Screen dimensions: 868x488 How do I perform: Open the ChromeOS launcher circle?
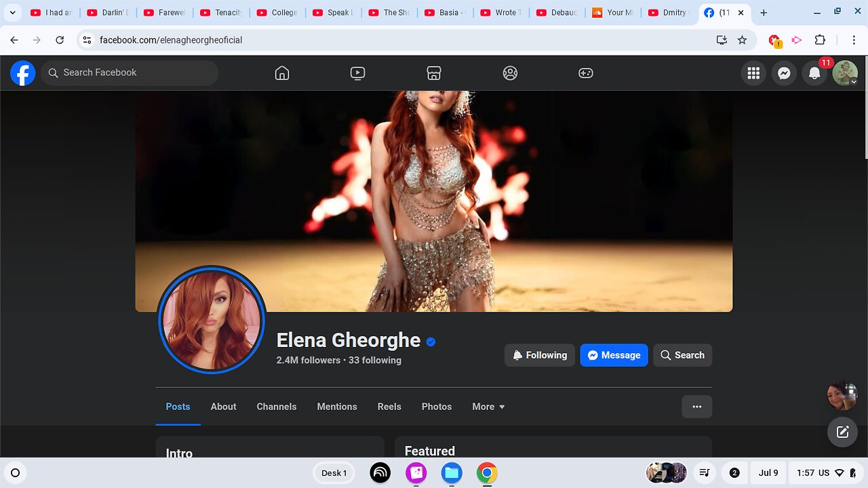(x=15, y=473)
